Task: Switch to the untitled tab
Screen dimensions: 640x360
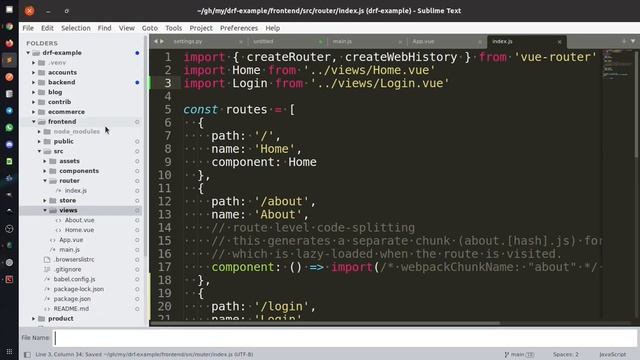Action: coord(287,42)
